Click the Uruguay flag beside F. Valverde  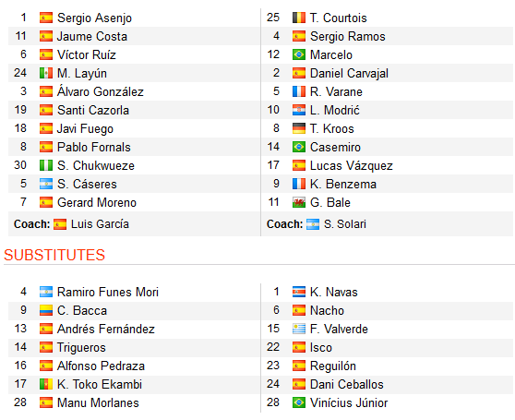(x=299, y=329)
